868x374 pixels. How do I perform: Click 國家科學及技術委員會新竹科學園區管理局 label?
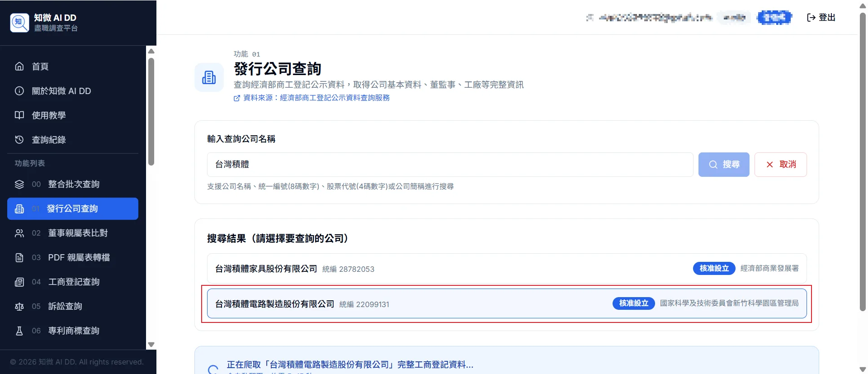729,303
